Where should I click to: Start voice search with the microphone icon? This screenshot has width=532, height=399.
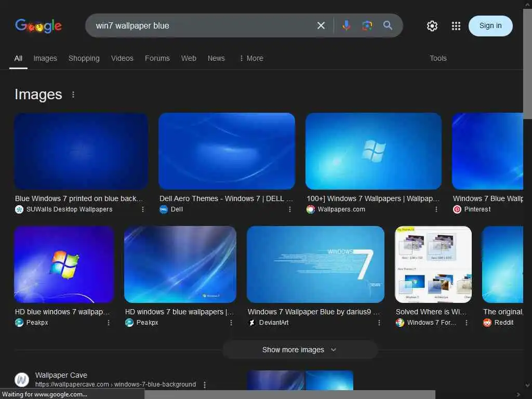coord(346,25)
